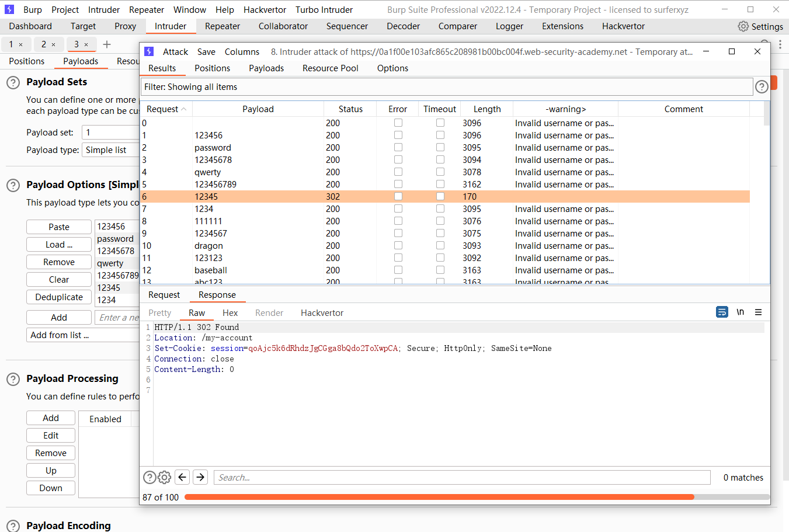Check the Error checkbox for request 3
Image resolution: width=789 pixels, height=532 pixels.
point(398,159)
